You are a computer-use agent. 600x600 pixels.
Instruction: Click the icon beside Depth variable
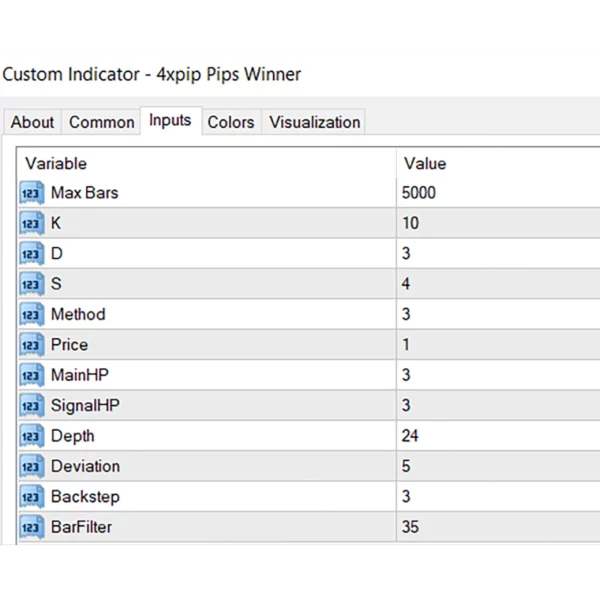32,436
